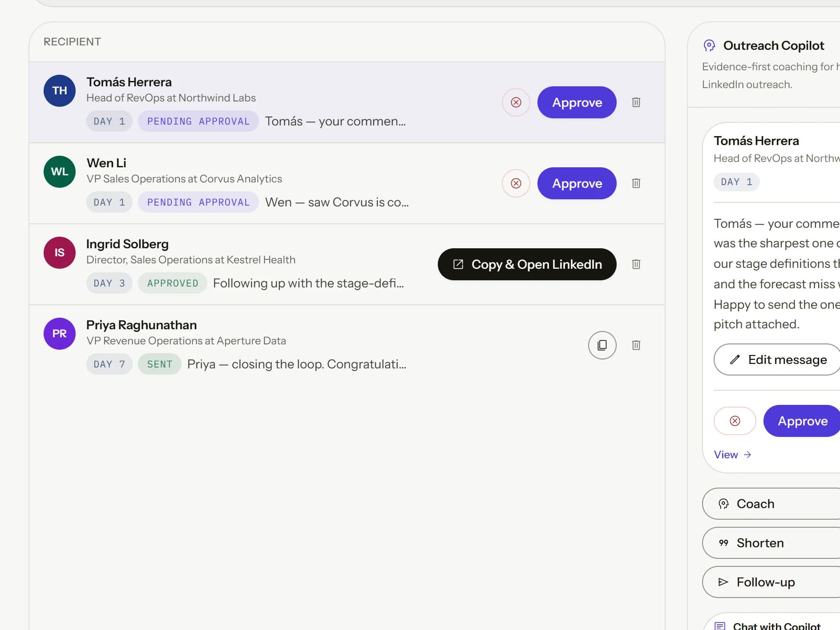Image resolution: width=840 pixels, height=630 pixels.
Task: Click the DAY 1 badge in Copilot card
Action: 737,182
